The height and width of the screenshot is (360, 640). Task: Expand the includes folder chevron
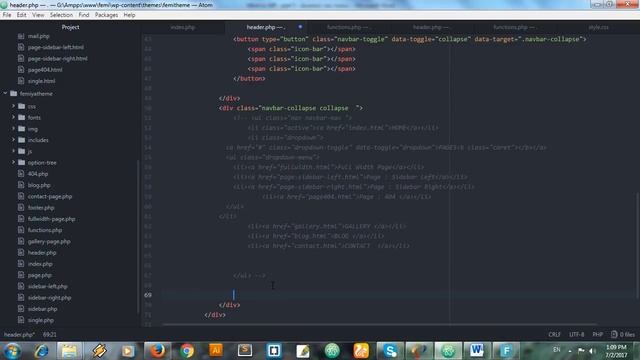[13, 140]
